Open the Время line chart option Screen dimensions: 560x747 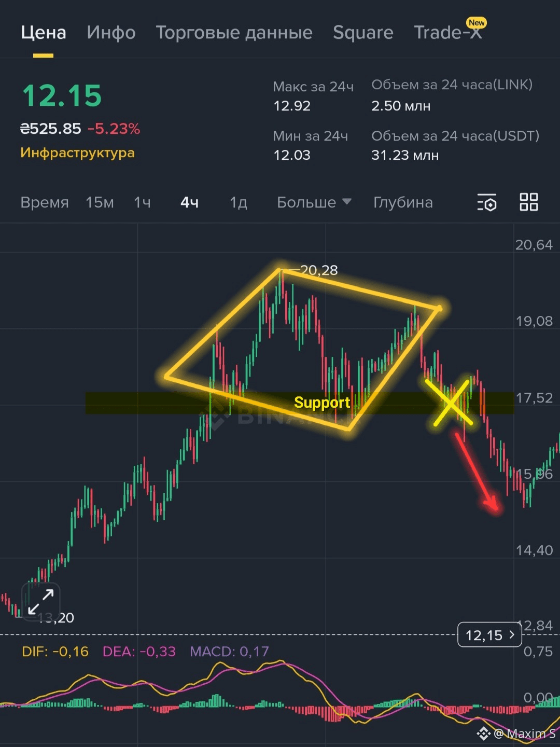(45, 202)
